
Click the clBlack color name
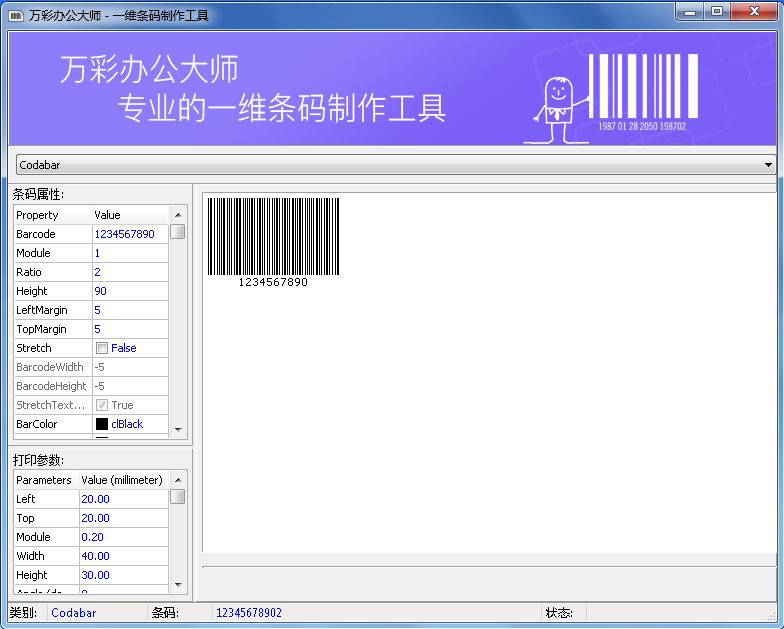[127, 424]
